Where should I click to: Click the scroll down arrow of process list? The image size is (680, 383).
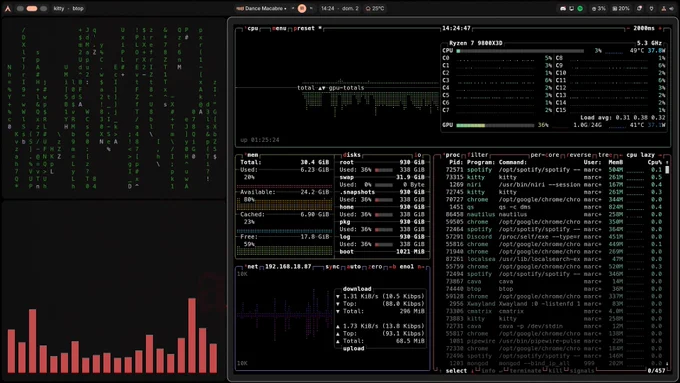click(667, 363)
